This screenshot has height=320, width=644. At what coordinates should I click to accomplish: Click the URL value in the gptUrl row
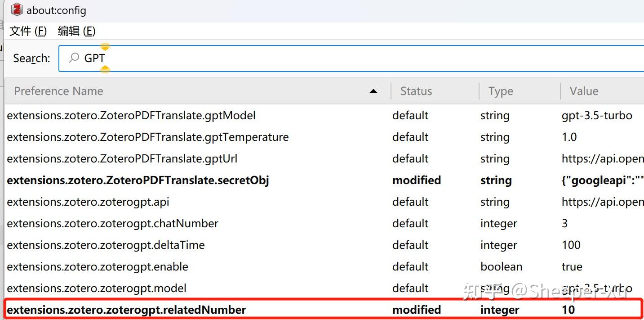(x=603, y=159)
